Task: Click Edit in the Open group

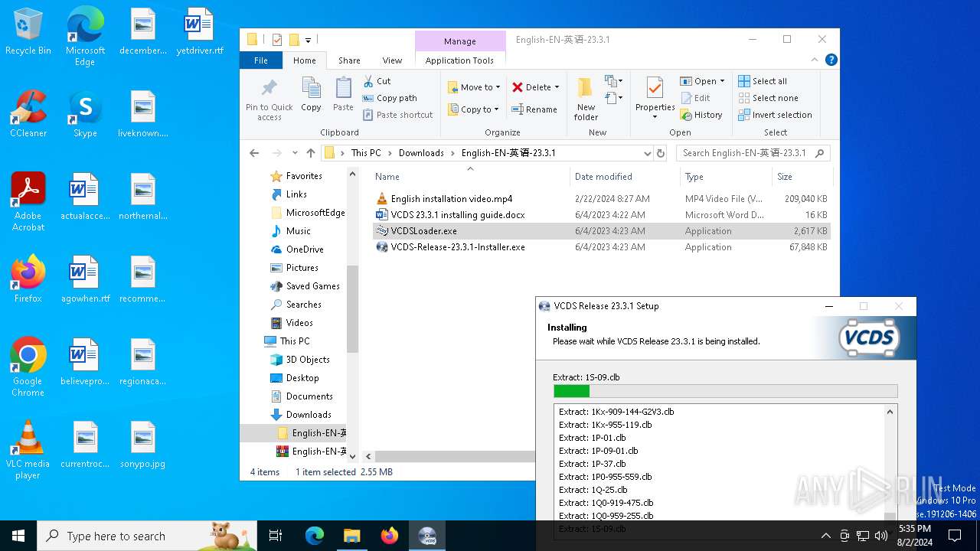Action: click(695, 98)
